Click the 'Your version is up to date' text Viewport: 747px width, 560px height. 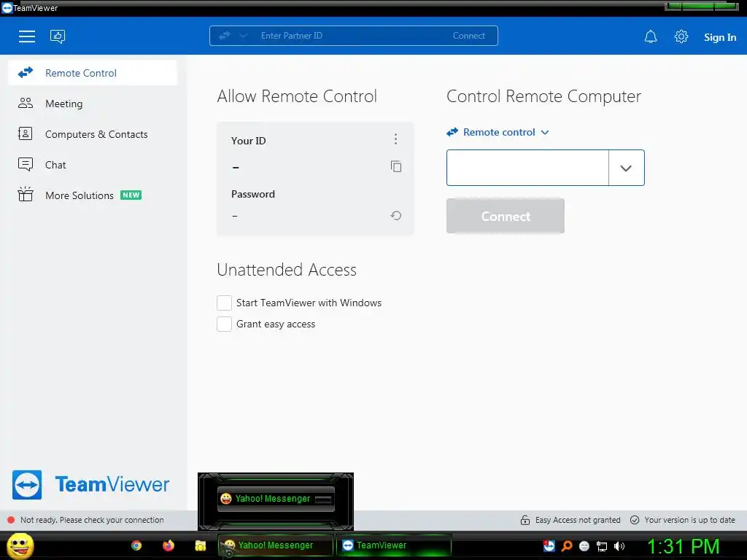click(x=689, y=520)
